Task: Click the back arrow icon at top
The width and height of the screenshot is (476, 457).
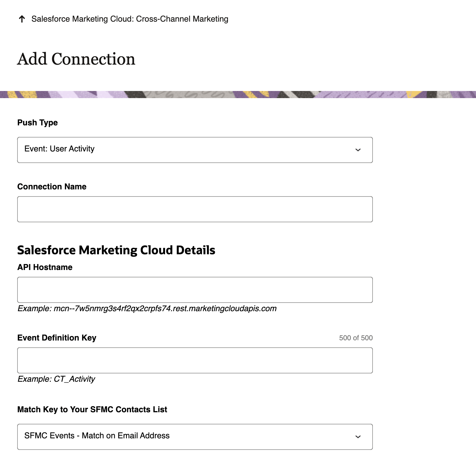Action: 22,19
